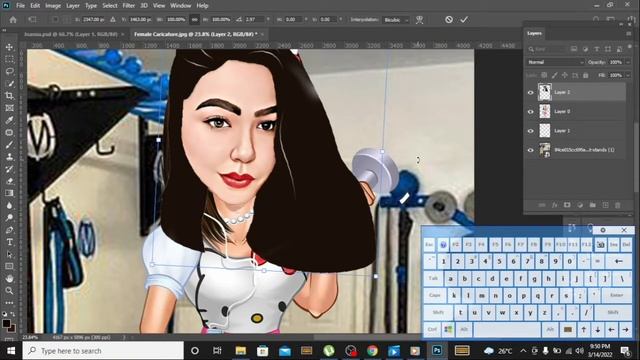640x360 pixels.
Task: Select the Rectangular Marquee tool
Action: click(9, 60)
